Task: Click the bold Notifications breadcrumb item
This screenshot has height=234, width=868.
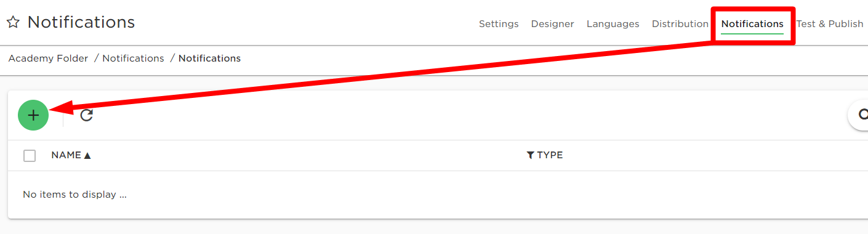Action: pos(209,58)
